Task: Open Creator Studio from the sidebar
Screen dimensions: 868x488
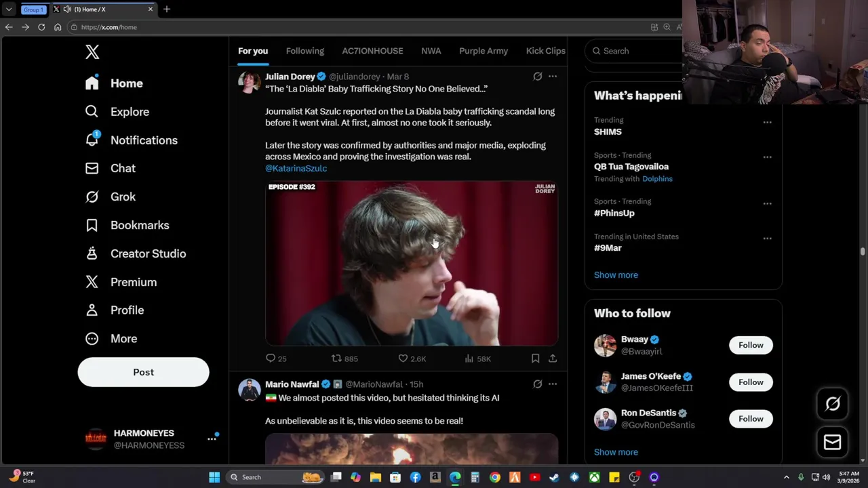Action: click(x=135, y=253)
